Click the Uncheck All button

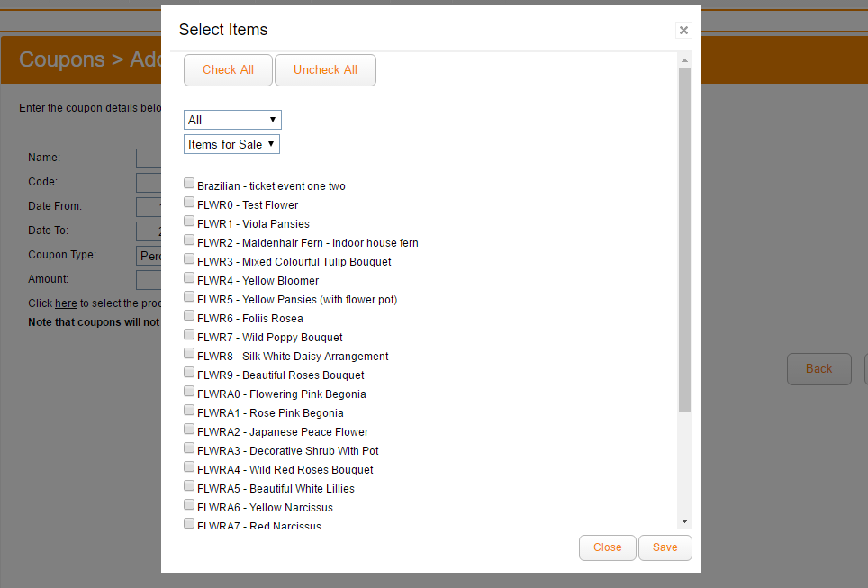pyautogui.click(x=325, y=70)
